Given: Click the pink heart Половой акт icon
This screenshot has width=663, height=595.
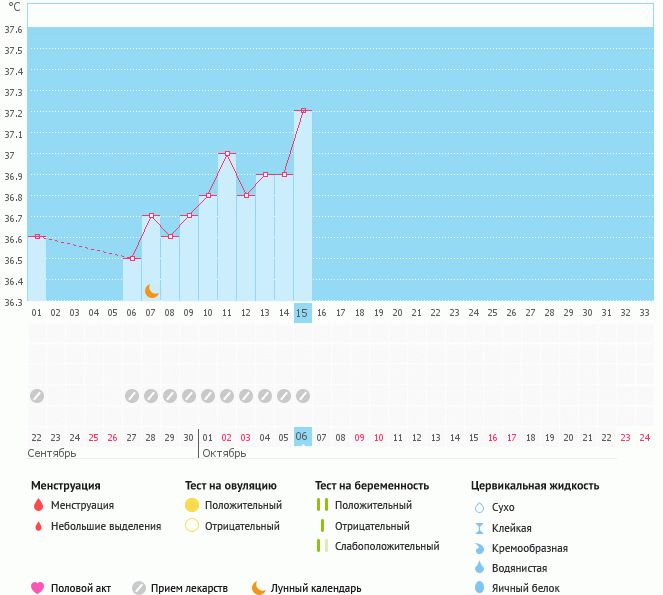Looking at the screenshot, I should point(38,588).
